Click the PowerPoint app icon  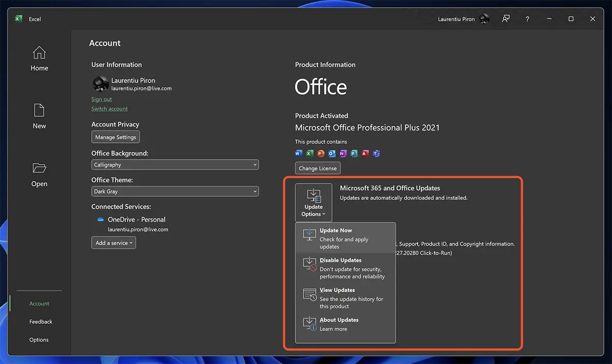pos(321,153)
